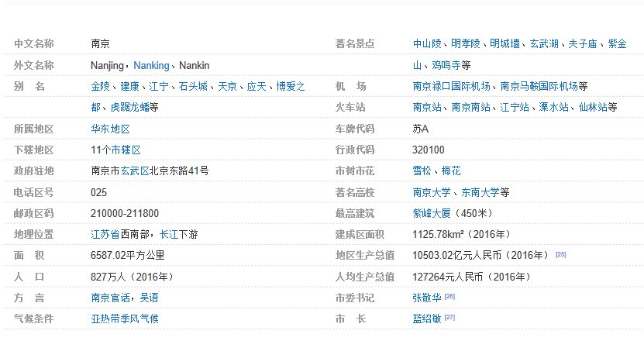Open reference [25] next to GDP value
644x341 pixels.
tap(560, 255)
